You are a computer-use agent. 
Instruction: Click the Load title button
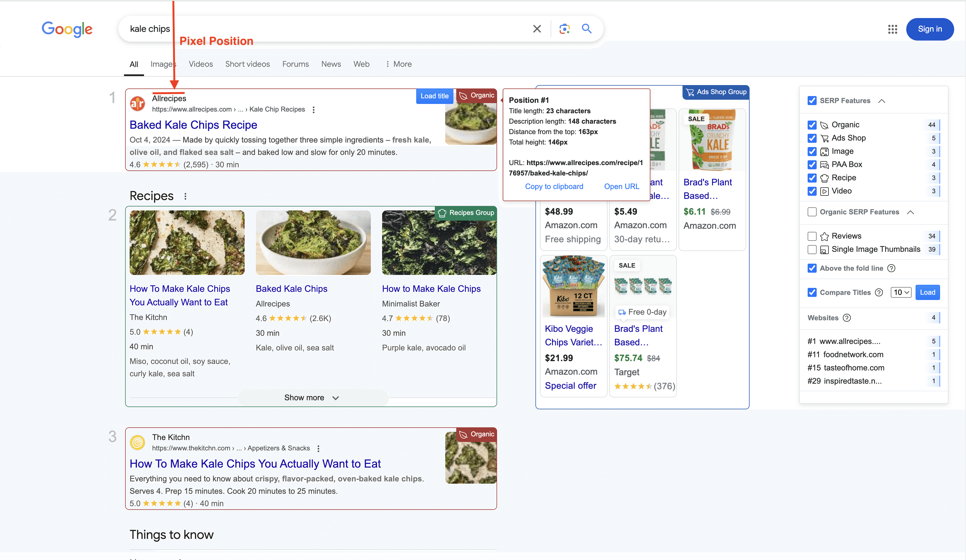tap(434, 96)
